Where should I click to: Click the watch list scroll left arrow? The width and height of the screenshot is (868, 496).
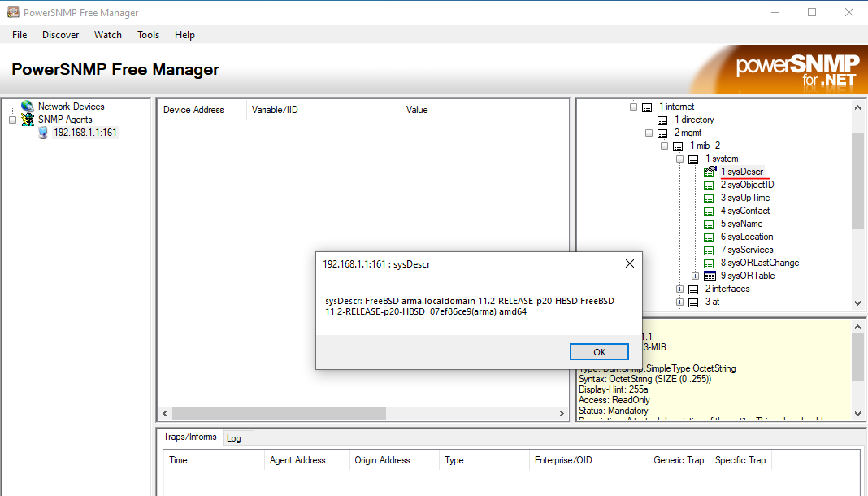pos(165,414)
